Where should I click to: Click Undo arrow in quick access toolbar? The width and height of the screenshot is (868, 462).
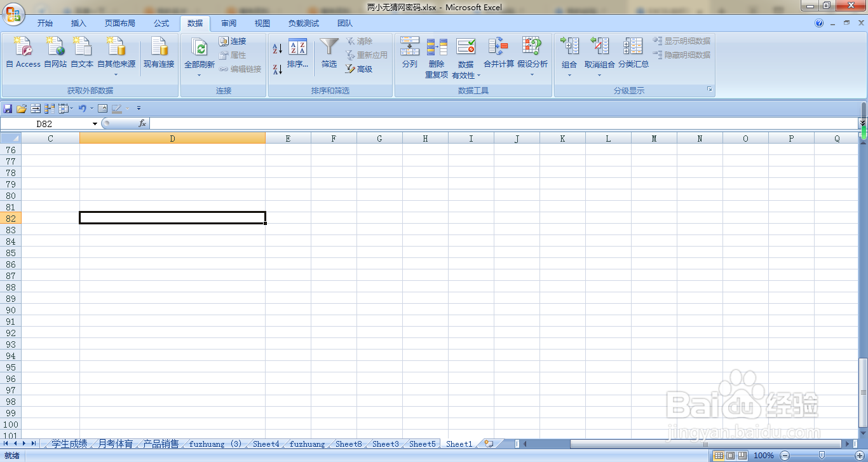coord(82,109)
